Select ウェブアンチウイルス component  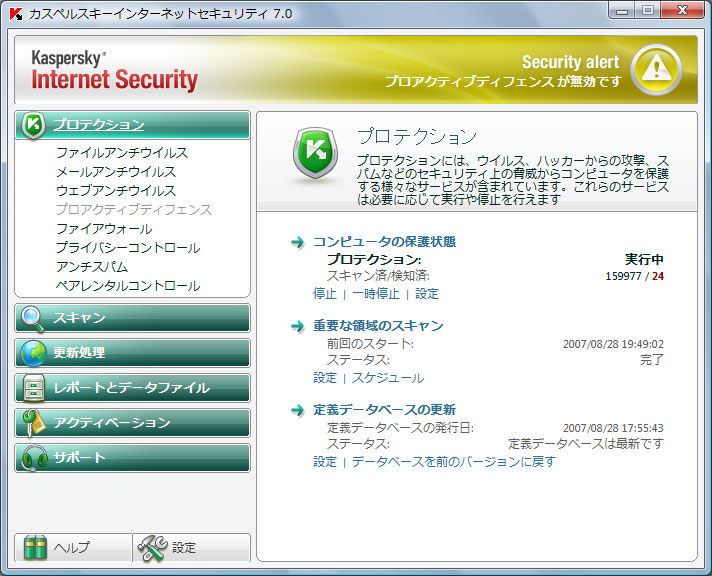click(116, 191)
